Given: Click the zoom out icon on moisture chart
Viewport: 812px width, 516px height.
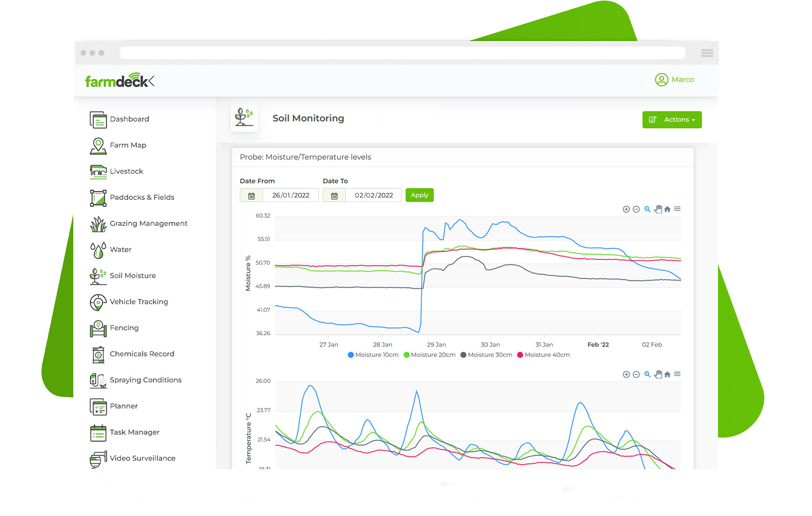Looking at the screenshot, I should point(636,209).
